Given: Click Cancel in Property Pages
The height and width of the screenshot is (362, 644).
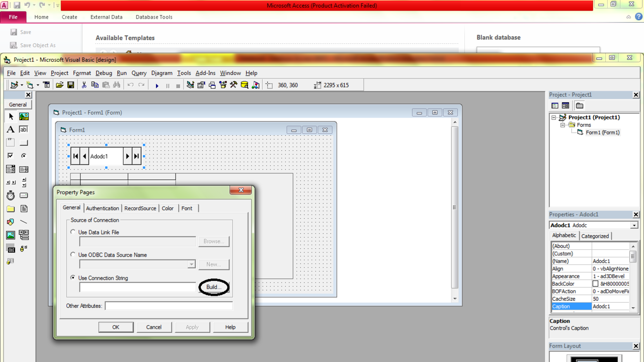Looking at the screenshot, I should tap(154, 327).
